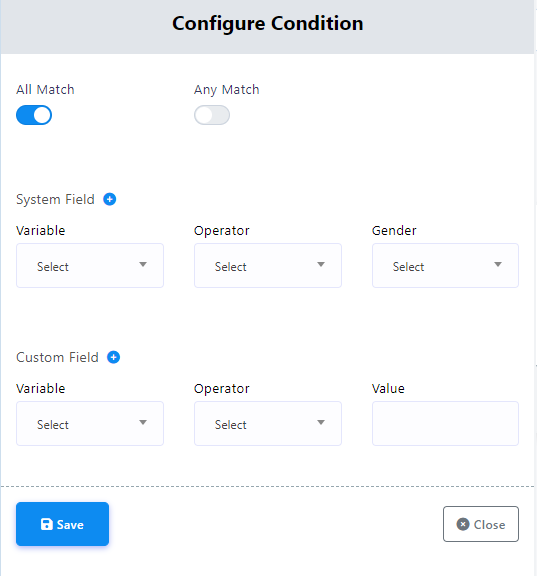Click the Configure Condition title header
This screenshot has height=576, width=537.
pyautogui.click(x=268, y=24)
